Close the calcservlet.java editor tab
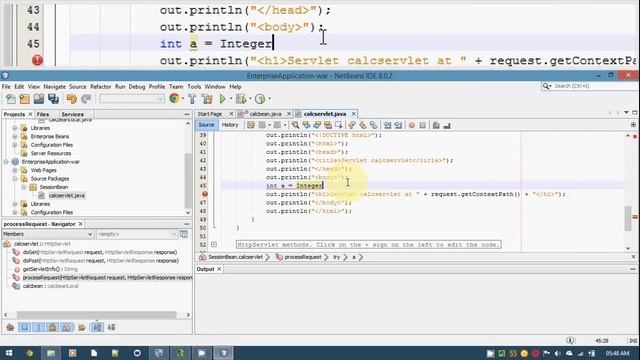Screen dimensions: 640x360 pos(353,114)
